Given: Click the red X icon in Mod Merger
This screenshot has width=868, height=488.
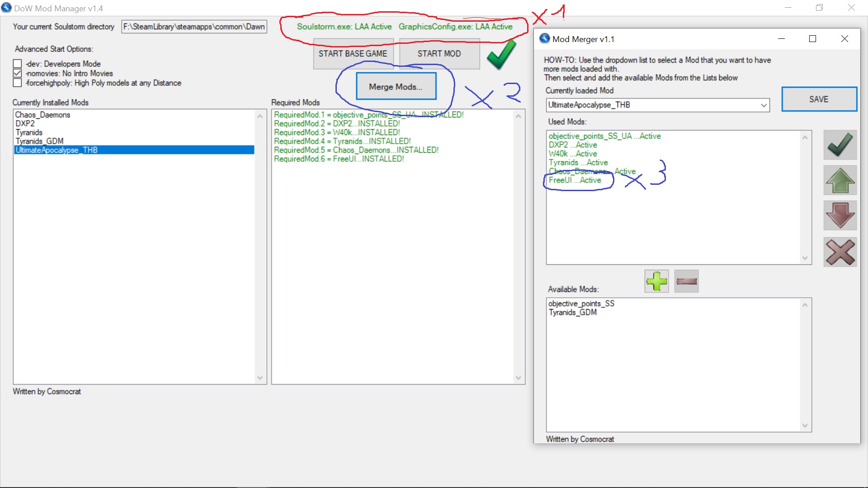Looking at the screenshot, I should pos(840,252).
